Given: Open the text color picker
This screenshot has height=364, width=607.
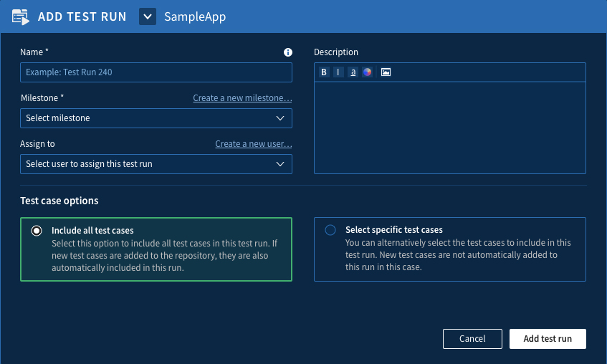Looking at the screenshot, I should coord(367,72).
